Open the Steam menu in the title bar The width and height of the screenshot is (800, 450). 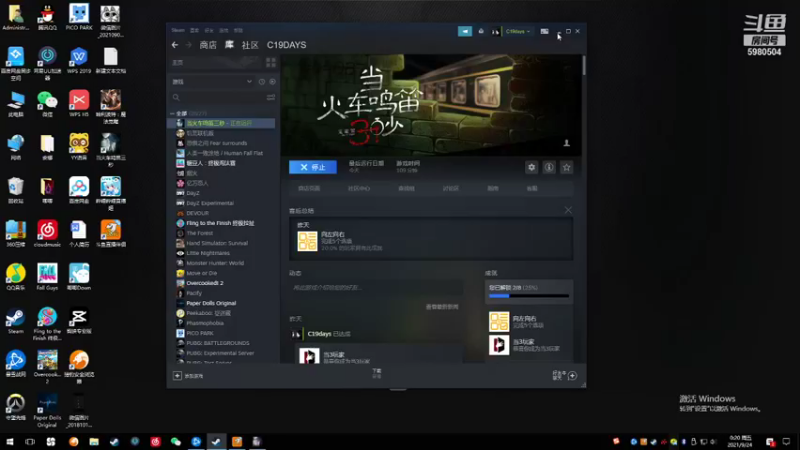178,31
